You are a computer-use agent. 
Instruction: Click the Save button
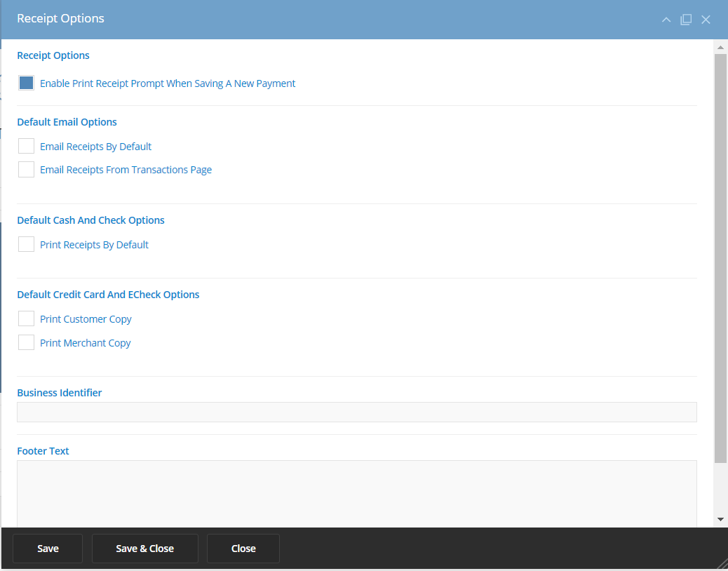point(48,548)
